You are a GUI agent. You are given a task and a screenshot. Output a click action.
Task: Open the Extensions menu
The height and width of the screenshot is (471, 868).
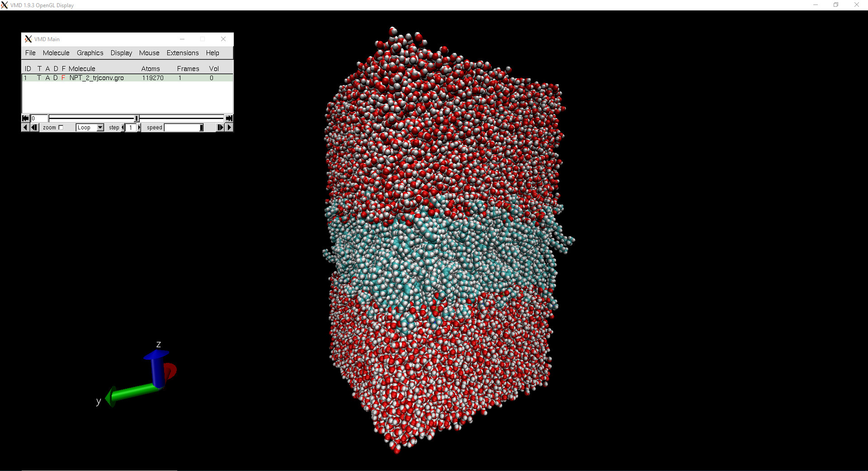point(182,53)
